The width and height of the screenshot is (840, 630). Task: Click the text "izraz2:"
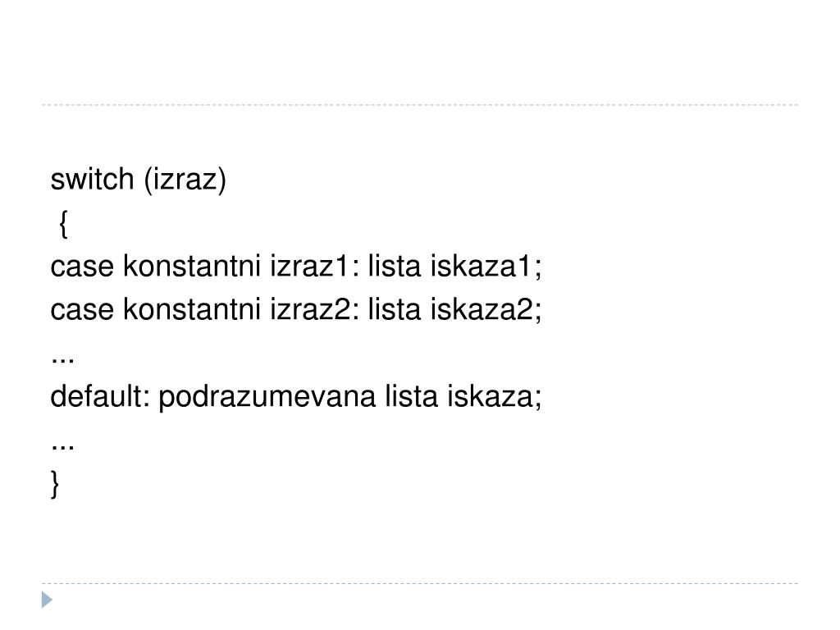coord(314,309)
